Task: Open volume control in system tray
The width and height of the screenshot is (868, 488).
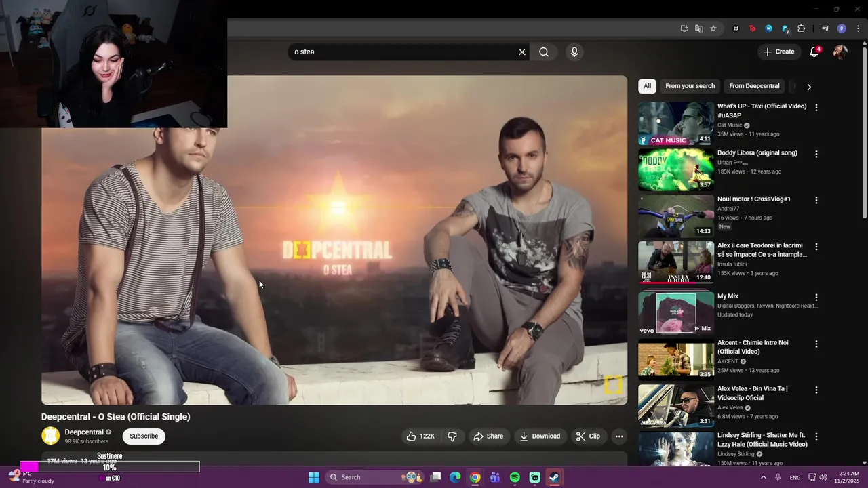Action: (x=823, y=477)
